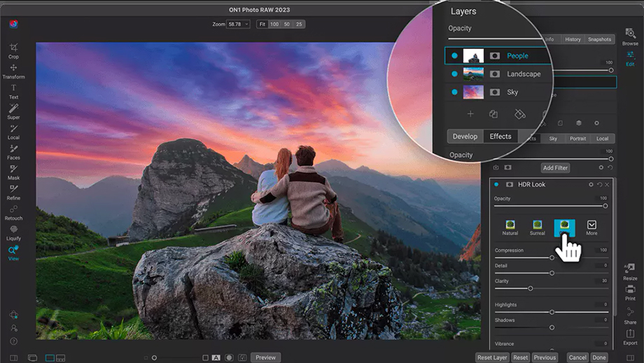
Task: Hide the Landscape layer
Action: pos(455,74)
